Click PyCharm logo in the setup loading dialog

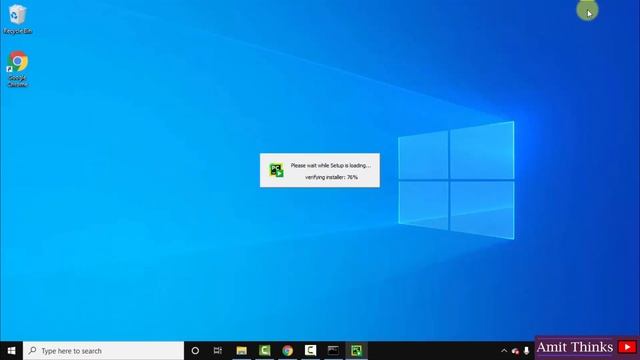[276, 170]
